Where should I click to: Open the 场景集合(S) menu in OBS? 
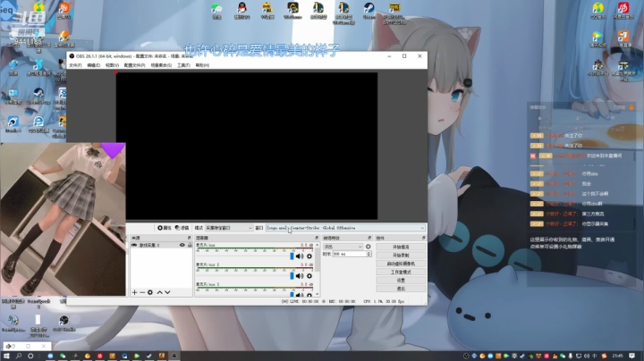pyautogui.click(x=161, y=65)
